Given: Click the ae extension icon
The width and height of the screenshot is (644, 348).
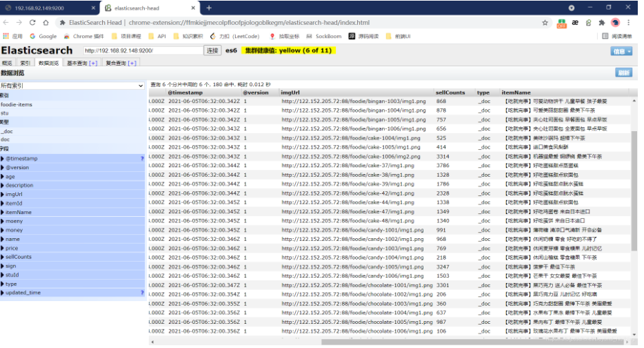Looking at the screenshot, I should coord(575,23).
